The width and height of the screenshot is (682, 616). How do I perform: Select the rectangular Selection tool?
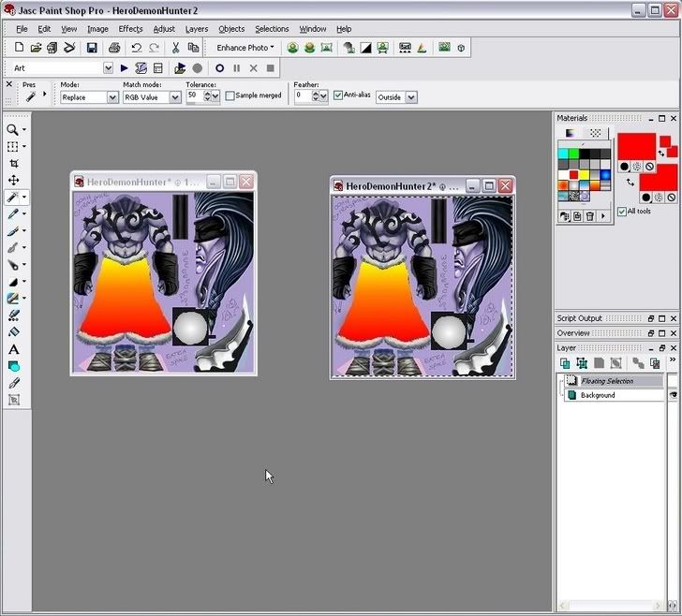[12, 146]
